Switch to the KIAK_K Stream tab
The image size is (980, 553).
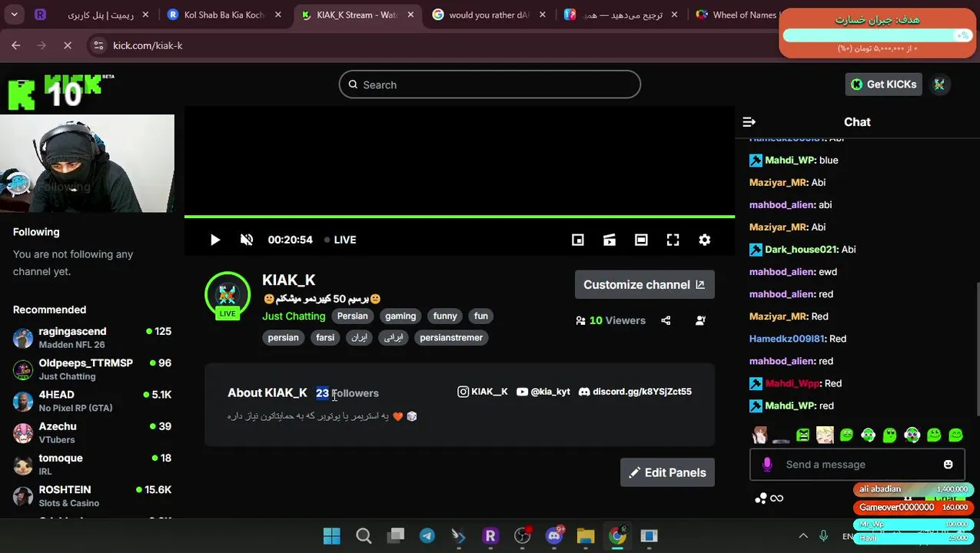pos(357,15)
